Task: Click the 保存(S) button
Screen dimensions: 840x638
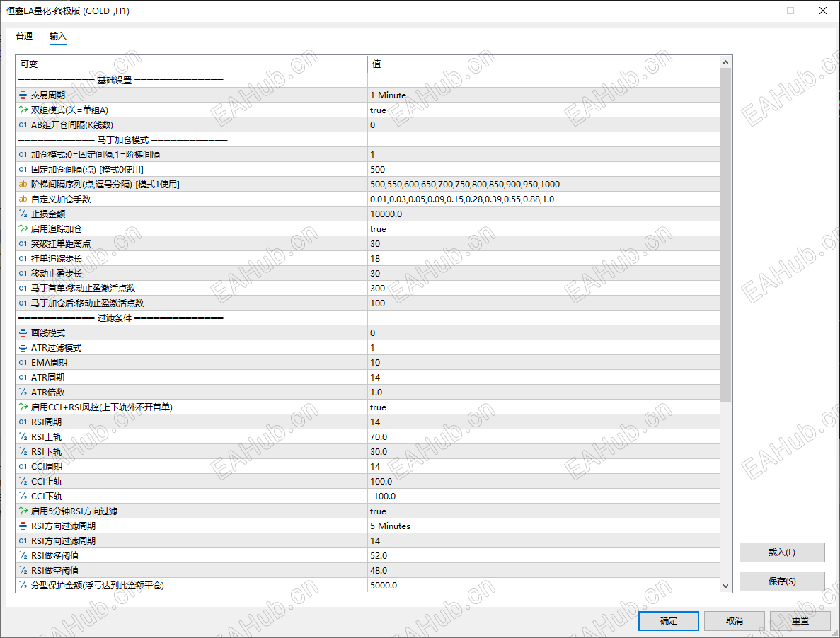Action: point(782,581)
